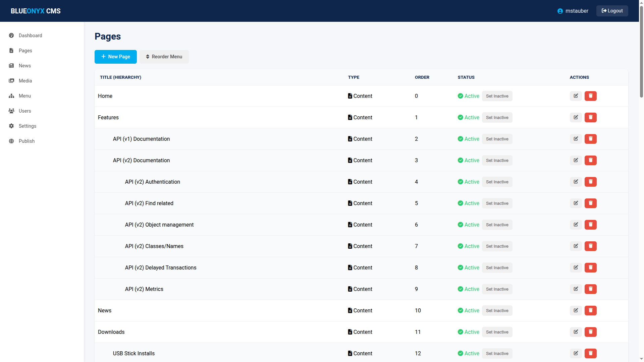Delete API (v2) Find related page

(590, 203)
